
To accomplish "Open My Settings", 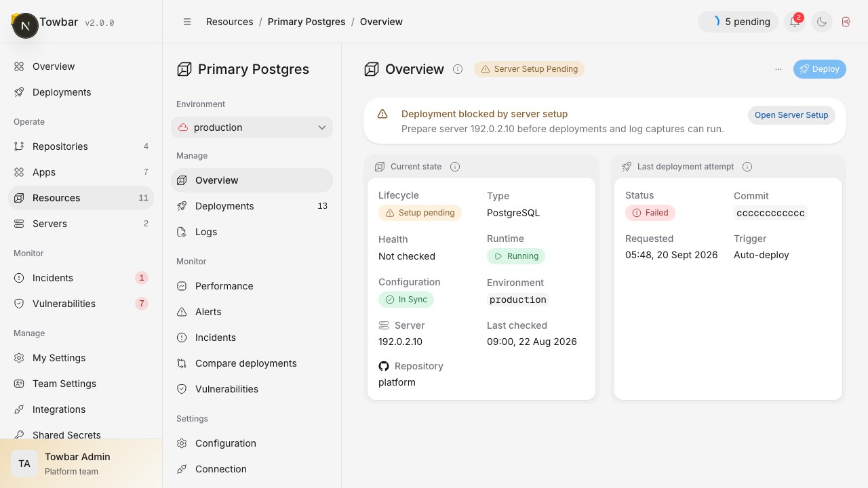I will tap(81, 358).
